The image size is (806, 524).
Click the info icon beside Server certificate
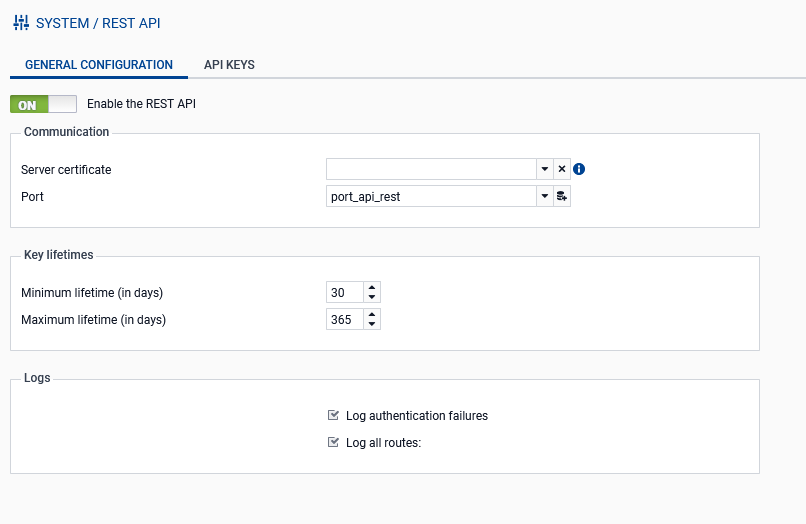(579, 169)
